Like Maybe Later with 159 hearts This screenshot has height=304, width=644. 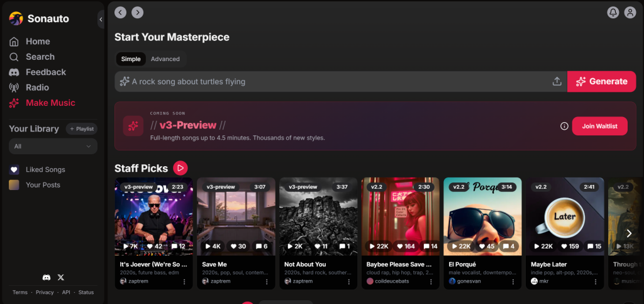tap(571, 246)
